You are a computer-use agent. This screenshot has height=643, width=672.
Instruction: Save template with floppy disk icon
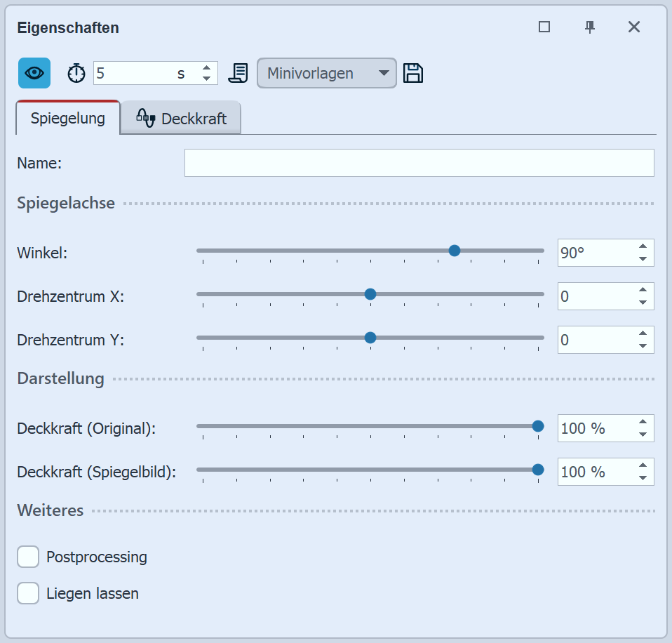[413, 73]
